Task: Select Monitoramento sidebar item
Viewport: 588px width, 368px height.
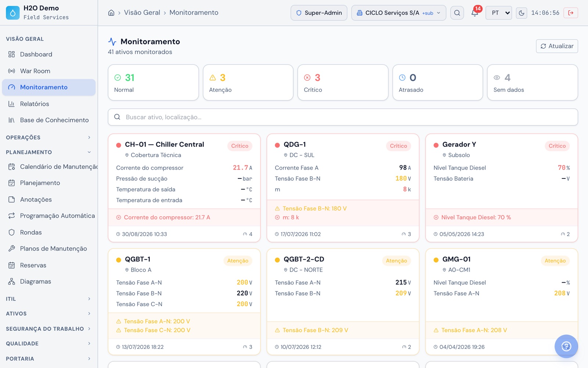Action: (x=49, y=87)
